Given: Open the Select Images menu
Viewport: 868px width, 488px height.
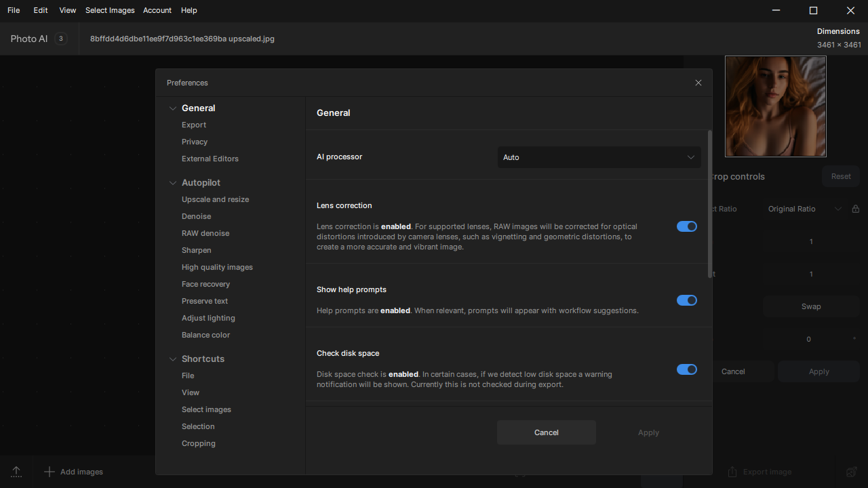Looking at the screenshot, I should 110,10.
